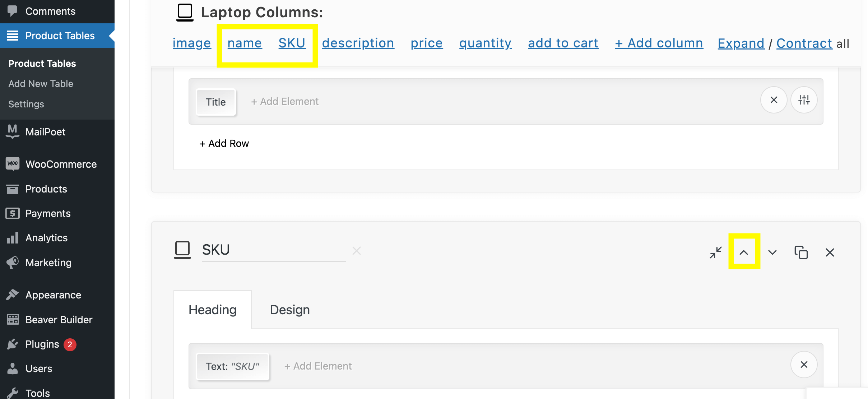Viewport: 868px width, 399px height.
Task: Click the Product Tables list icon
Action: point(13,36)
